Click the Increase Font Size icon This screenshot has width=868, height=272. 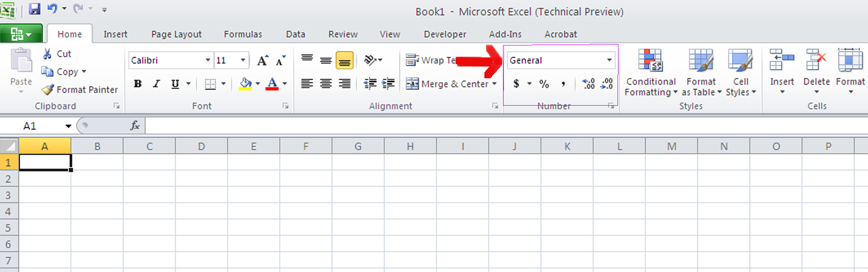point(263,61)
